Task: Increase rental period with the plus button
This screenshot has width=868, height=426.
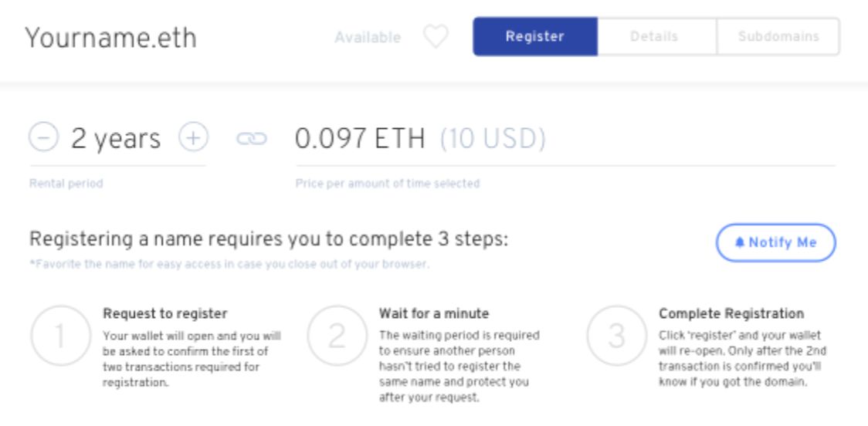Action: (x=193, y=139)
